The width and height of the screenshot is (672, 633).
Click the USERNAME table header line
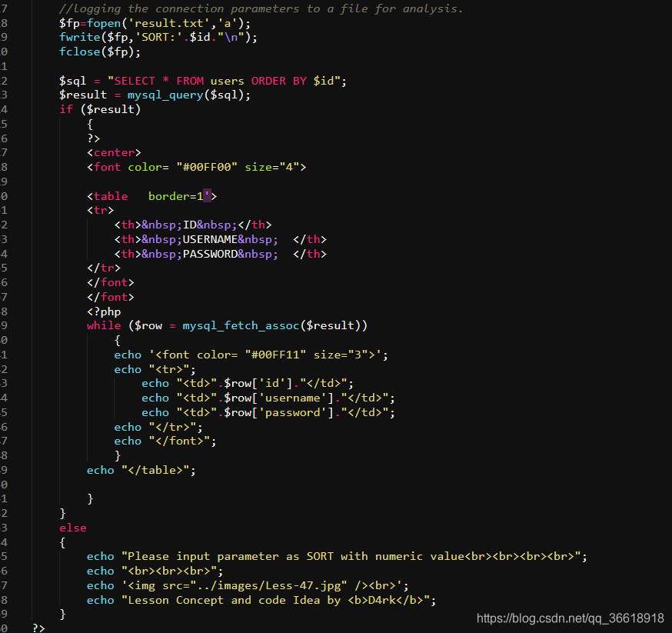pos(221,239)
